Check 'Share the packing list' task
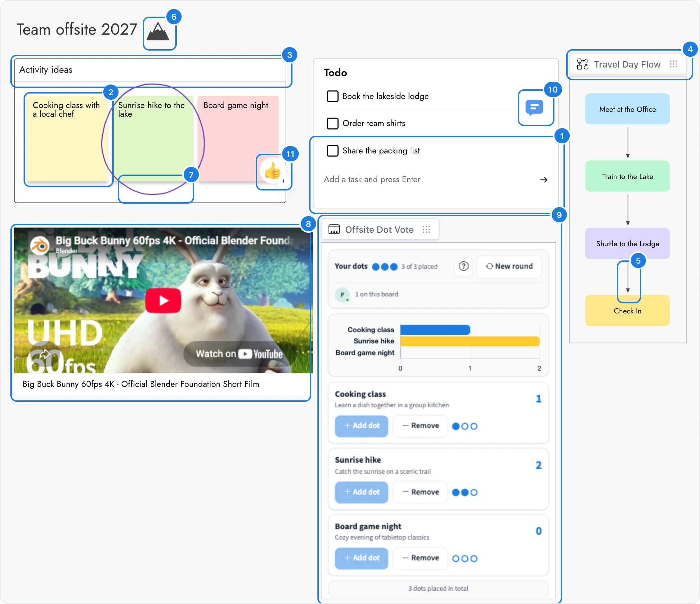Image resolution: width=700 pixels, height=604 pixels. pos(332,151)
